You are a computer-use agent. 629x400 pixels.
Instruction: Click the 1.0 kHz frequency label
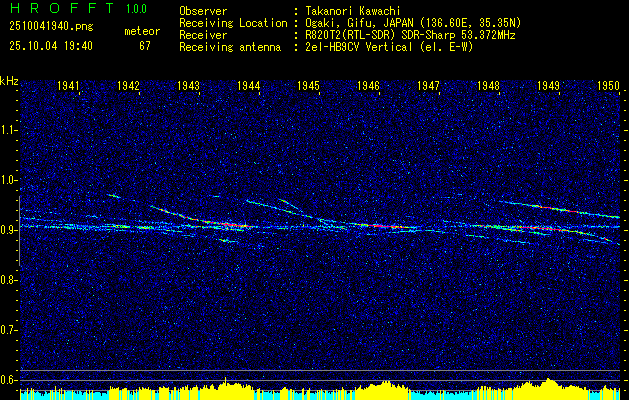8,180
